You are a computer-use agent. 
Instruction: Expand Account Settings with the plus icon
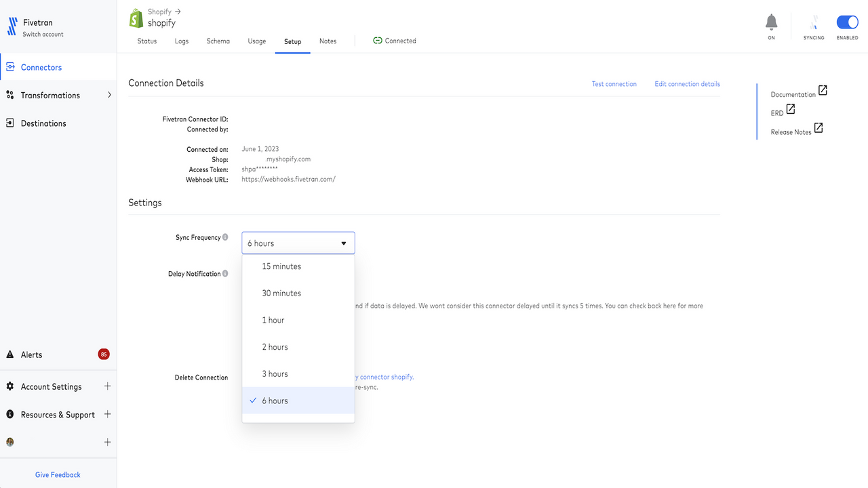click(x=107, y=386)
